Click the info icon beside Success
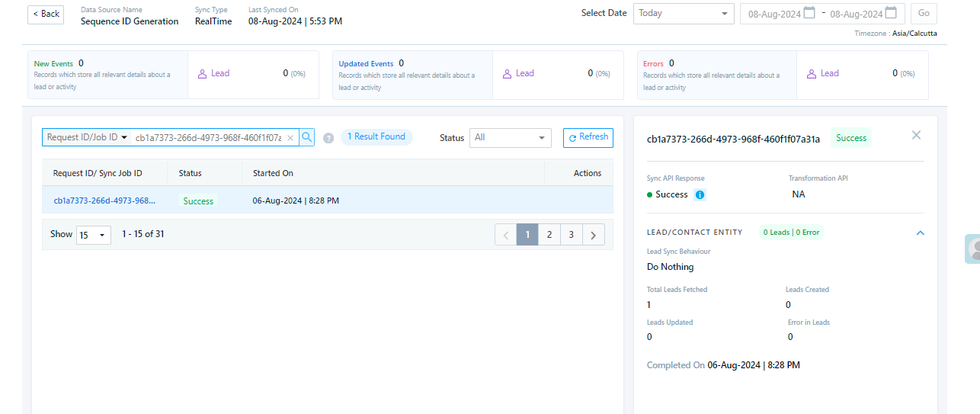 point(700,194)
